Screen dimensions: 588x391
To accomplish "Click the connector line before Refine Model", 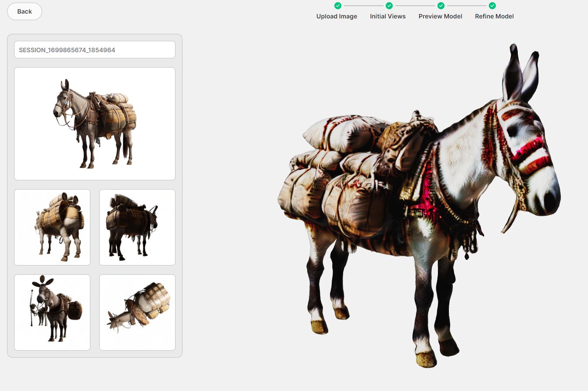I will tap(466, 6).
